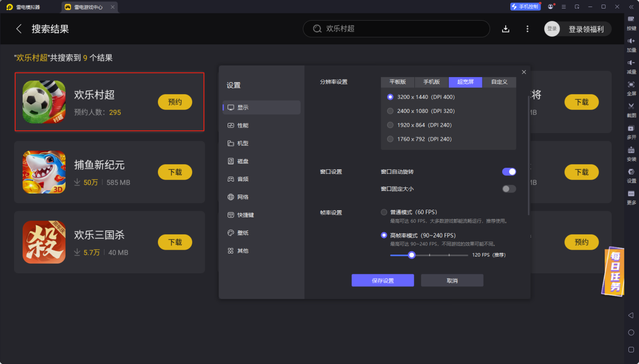Switch to 手机版 resolution tab
Viewport: 639px width, 364px height.
click(432, 82)
